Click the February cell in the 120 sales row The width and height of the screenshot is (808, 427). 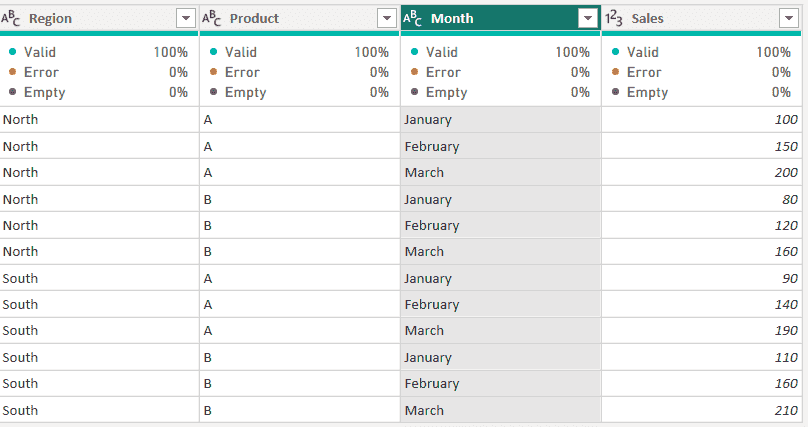click(500, 226)
